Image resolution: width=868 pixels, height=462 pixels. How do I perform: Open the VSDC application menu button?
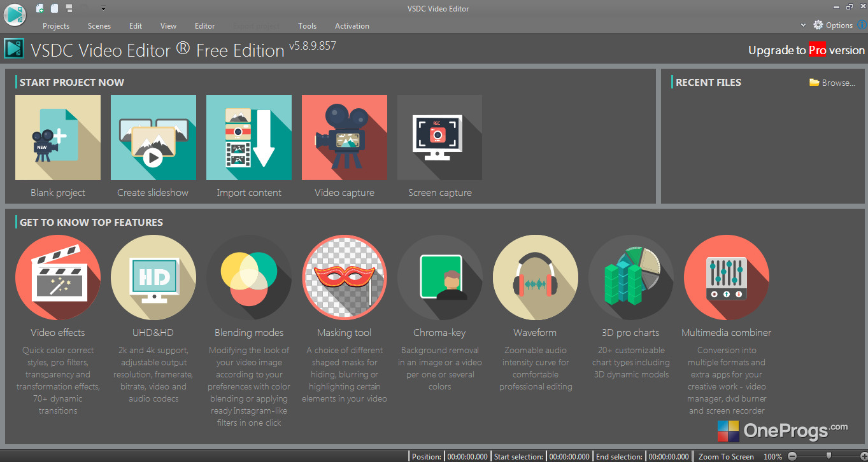14,15
